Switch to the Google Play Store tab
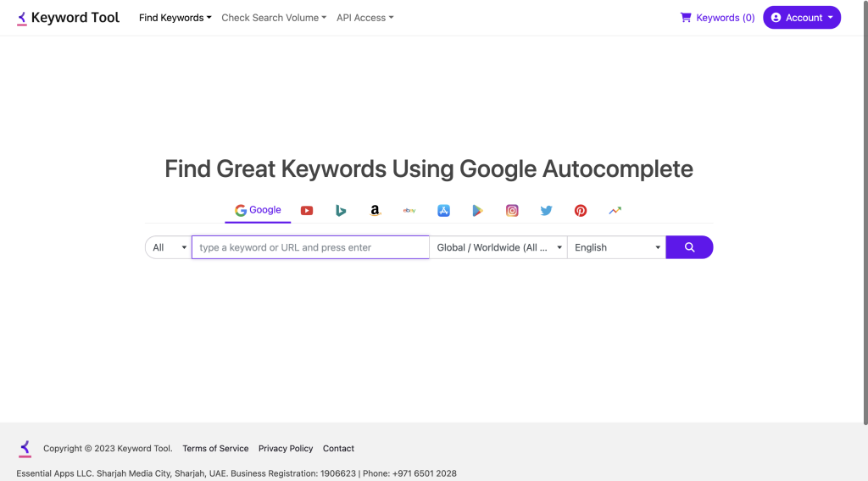 tap(478, 211)
